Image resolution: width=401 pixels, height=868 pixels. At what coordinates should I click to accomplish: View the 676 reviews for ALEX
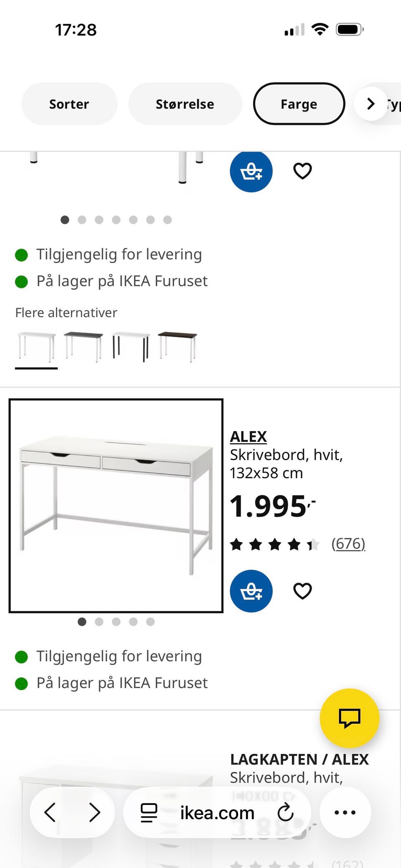pyautogui.click(x=348, y=544)
